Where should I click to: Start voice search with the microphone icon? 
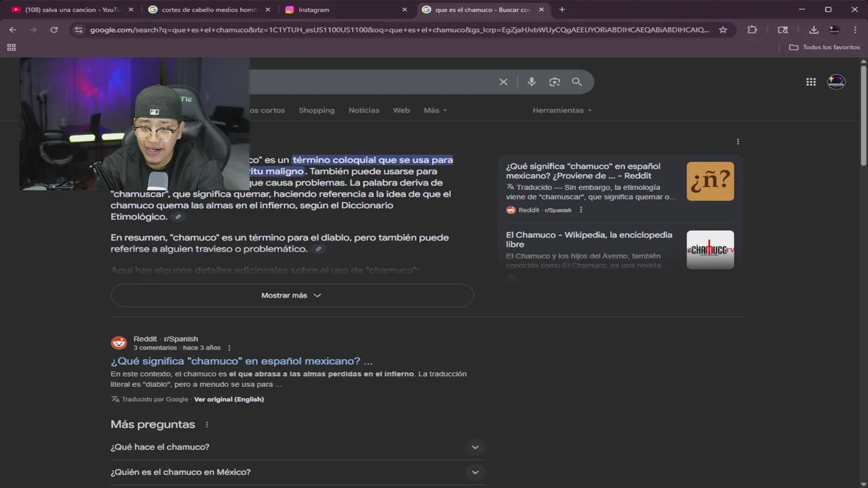point(532,82)
